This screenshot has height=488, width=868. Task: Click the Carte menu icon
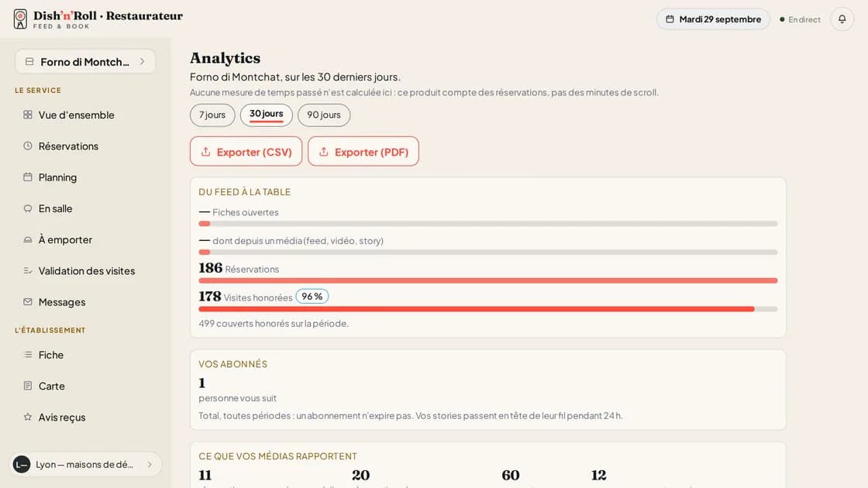tap(28, 386)
